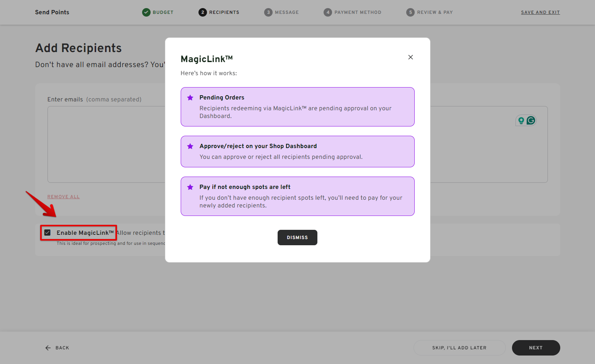Choose Skip, I'll Add Later
595x364 pixels.
coord(459,347)
